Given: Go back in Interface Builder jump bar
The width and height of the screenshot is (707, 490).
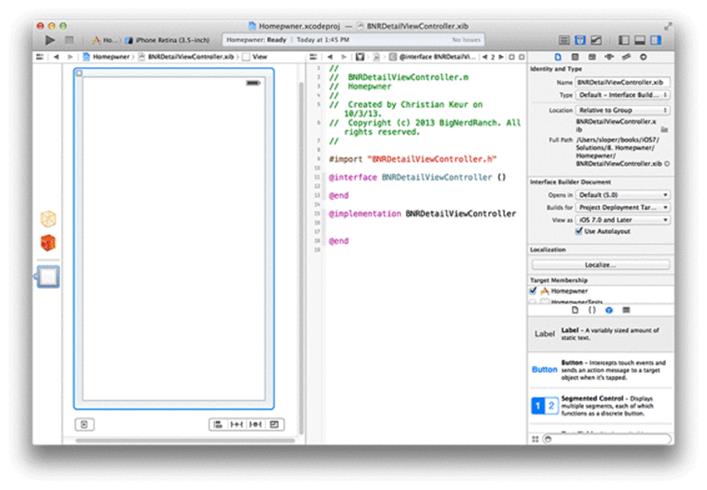Looking at the screenshot, I should tap(56, 57).
